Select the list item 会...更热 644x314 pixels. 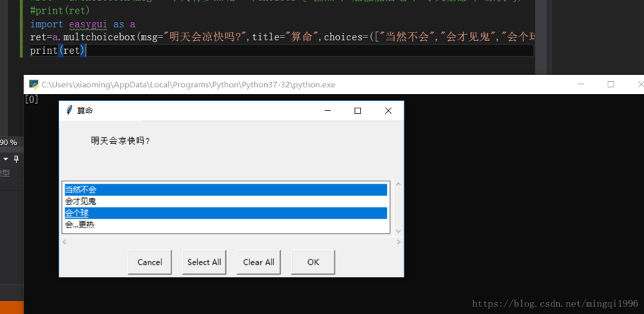click(x=225, y=225)
